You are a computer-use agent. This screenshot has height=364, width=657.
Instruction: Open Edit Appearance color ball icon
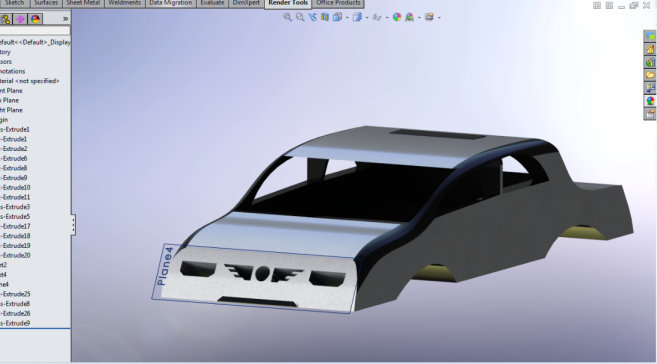point(396,17)
